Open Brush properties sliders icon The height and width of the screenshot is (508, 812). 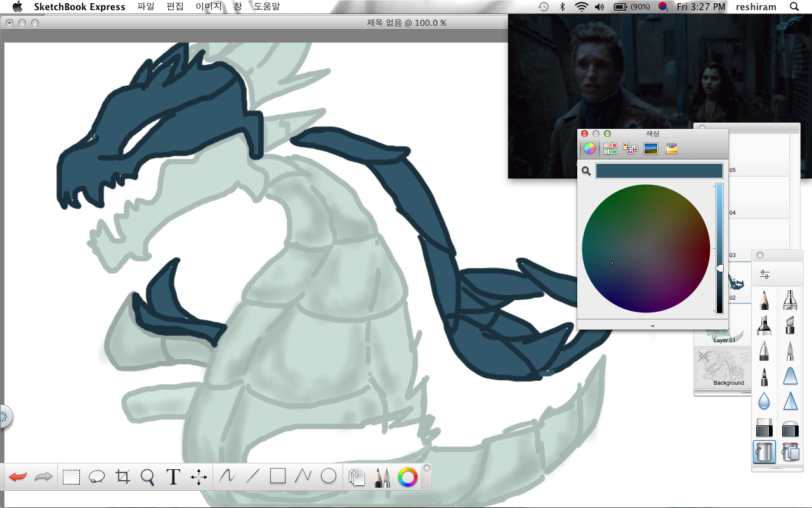pyautogui.click(x=764, y=274)
